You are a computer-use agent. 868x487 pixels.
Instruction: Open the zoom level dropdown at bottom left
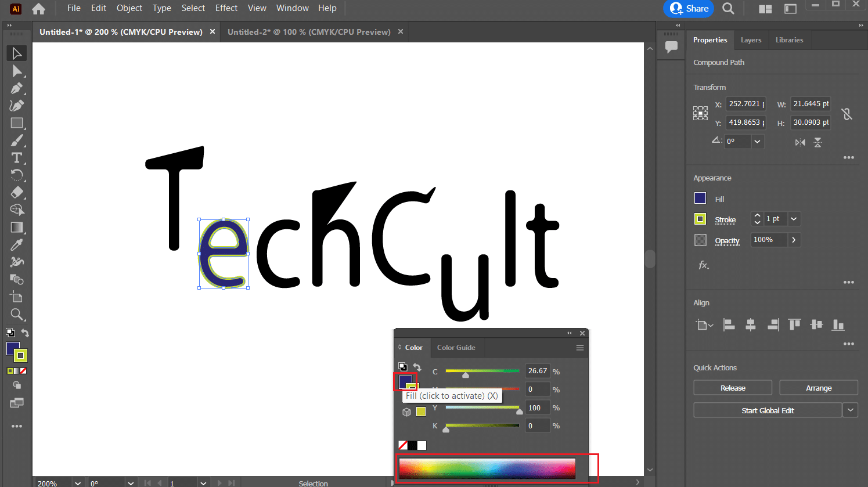[x=77, y=482]
